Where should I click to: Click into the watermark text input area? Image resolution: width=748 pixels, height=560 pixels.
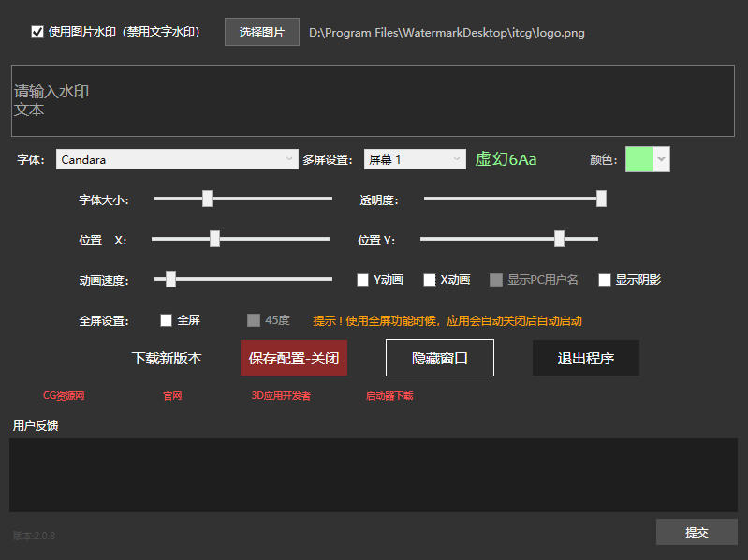coord(373,100)
